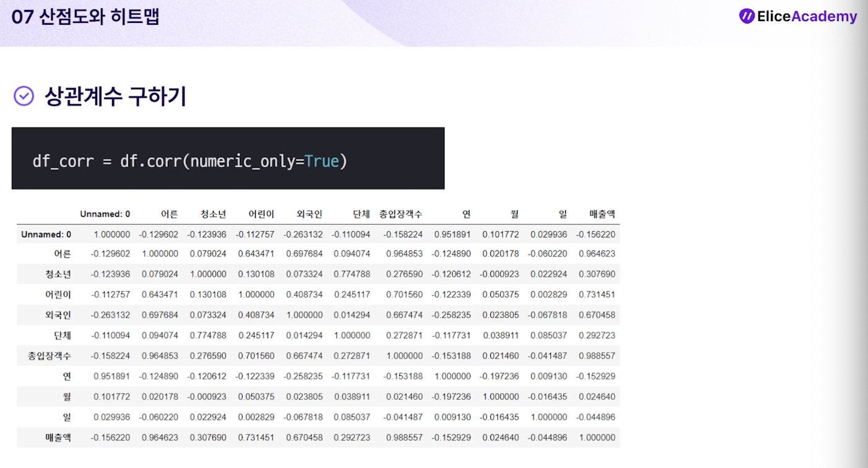
Task: Select the 일 row label
Action: coord(67,417)
